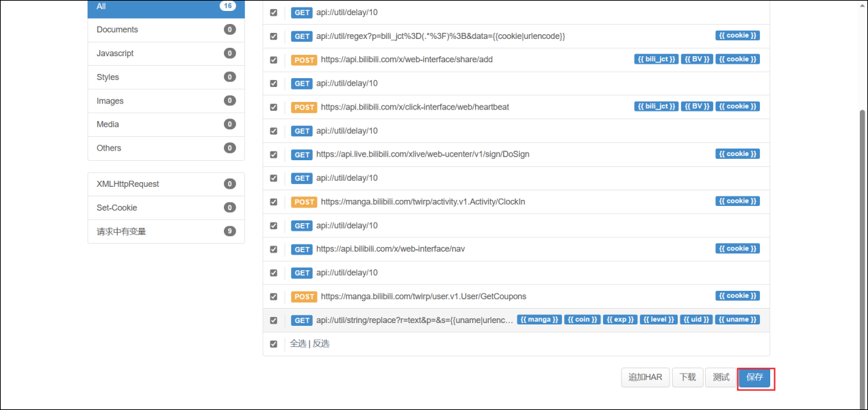Toggle checkbox for the ClockIn request

[x=274, y=202]
